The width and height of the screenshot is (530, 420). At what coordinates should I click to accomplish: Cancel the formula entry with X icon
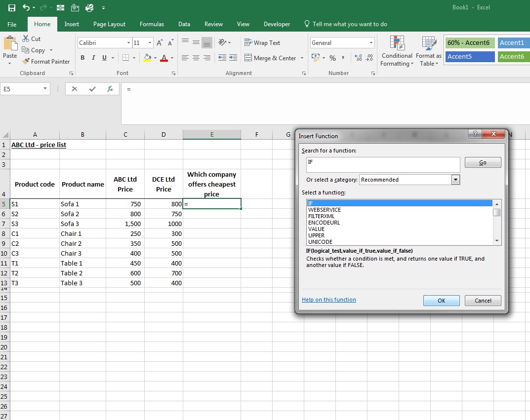pyautogui.click(x=75, y=89)
